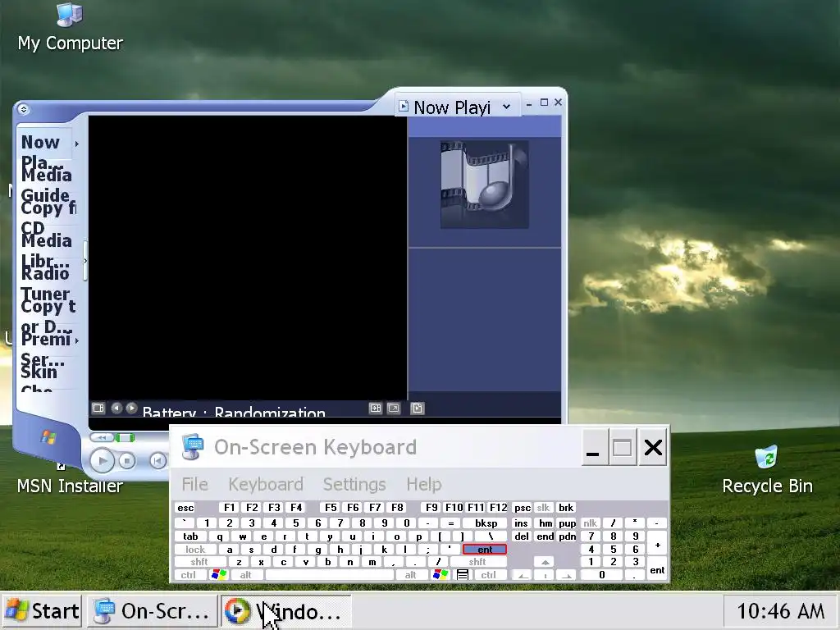
Task: Toggle the nlk num lock key
Action: click(591, 523)
